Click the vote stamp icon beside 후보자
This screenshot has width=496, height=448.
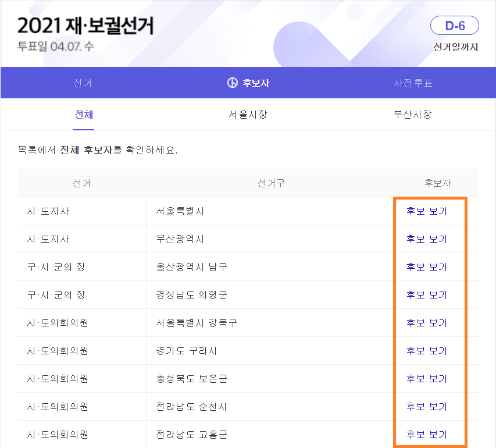pos(232,83)
